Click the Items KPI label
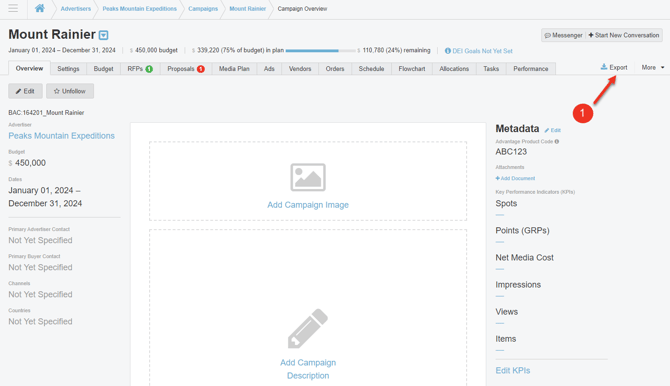Image resolution: width=670 pixels, height=386 pixels. 505,339
